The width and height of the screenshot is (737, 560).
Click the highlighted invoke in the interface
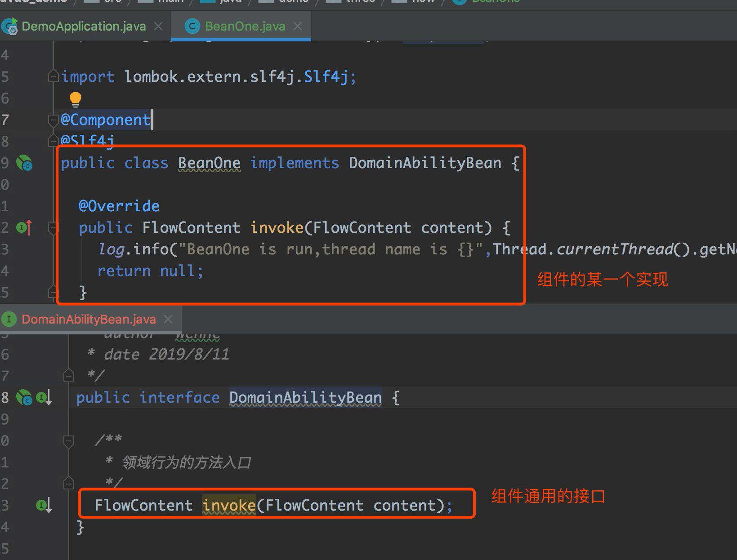(229, 506)
